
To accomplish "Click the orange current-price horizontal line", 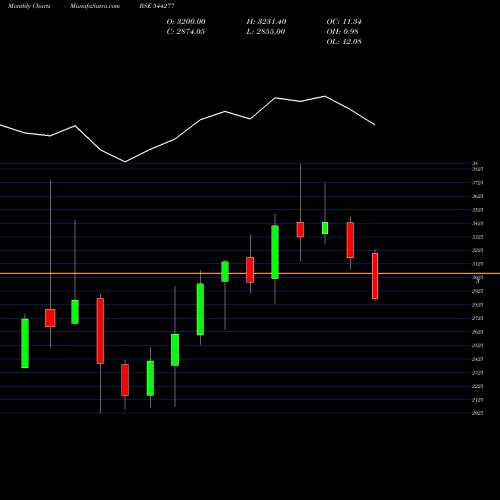I will tap(250, 273).
